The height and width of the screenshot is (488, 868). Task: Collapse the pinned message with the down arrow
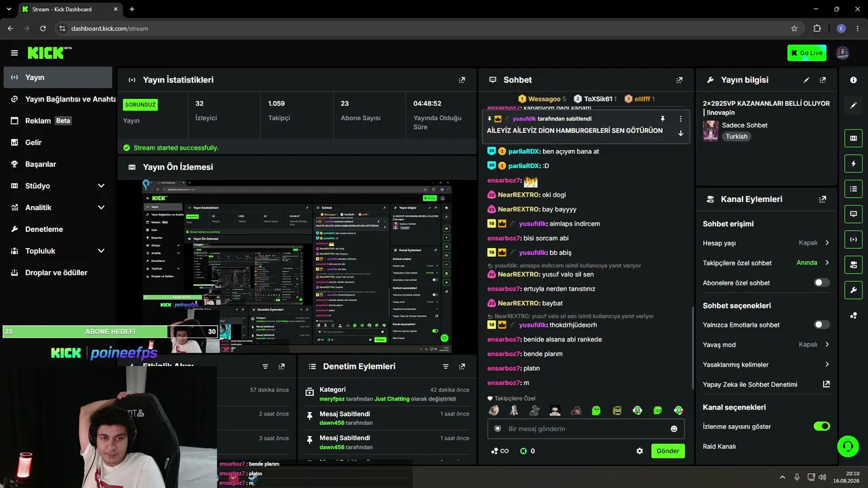tap(681, 134)
